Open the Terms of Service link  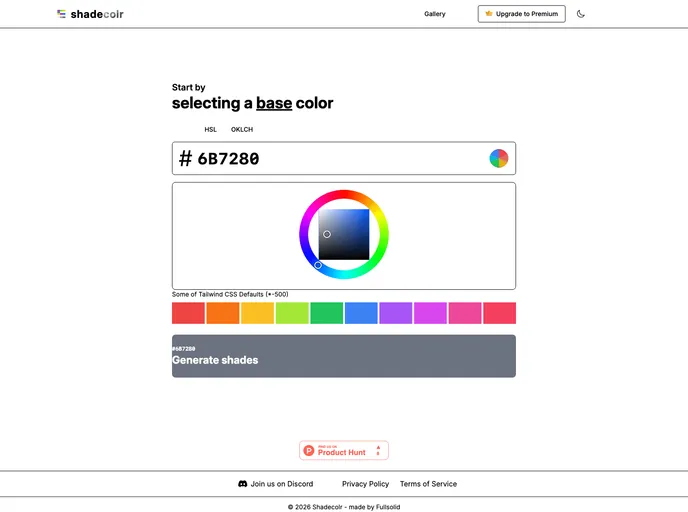[x=428, y=484]
